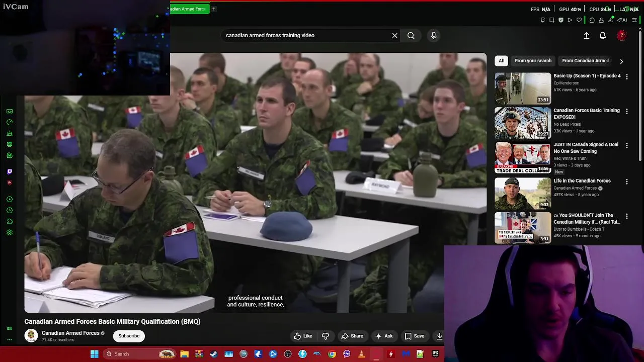Open the Duty to Dumbbells channel name
644x362 pixels.
point(579,229)
